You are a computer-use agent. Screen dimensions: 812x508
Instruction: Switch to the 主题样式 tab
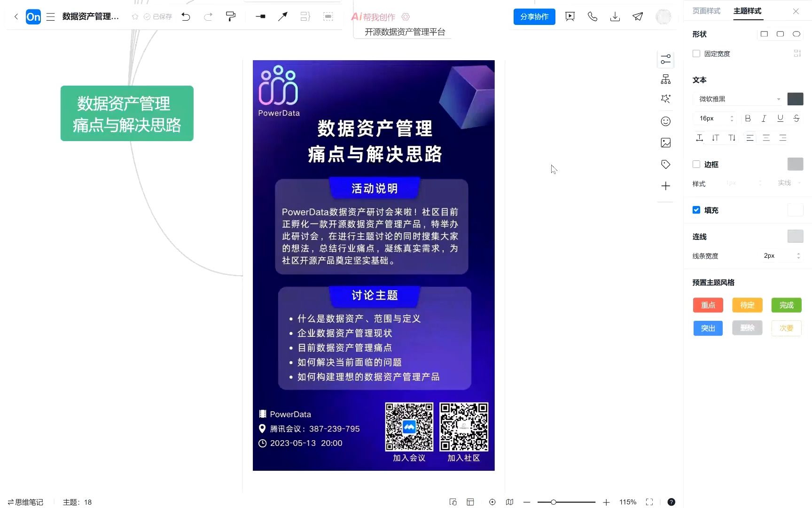coord(748,11)
